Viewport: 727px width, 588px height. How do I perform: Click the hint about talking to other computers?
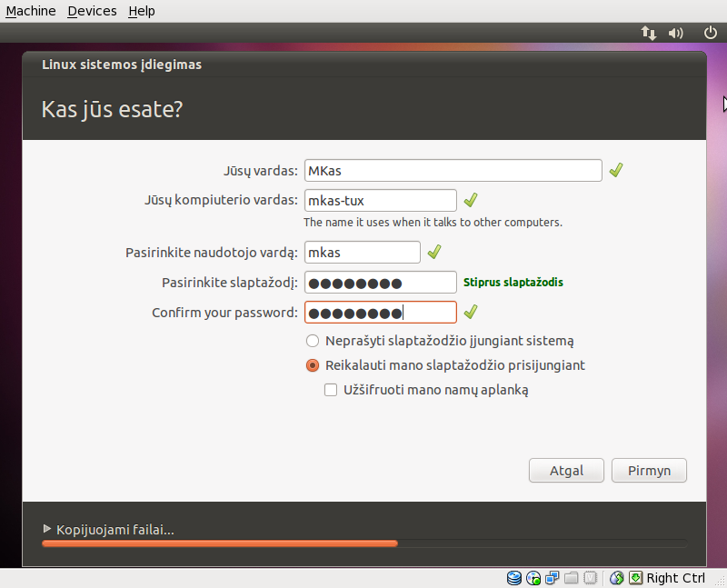(433, 222)
